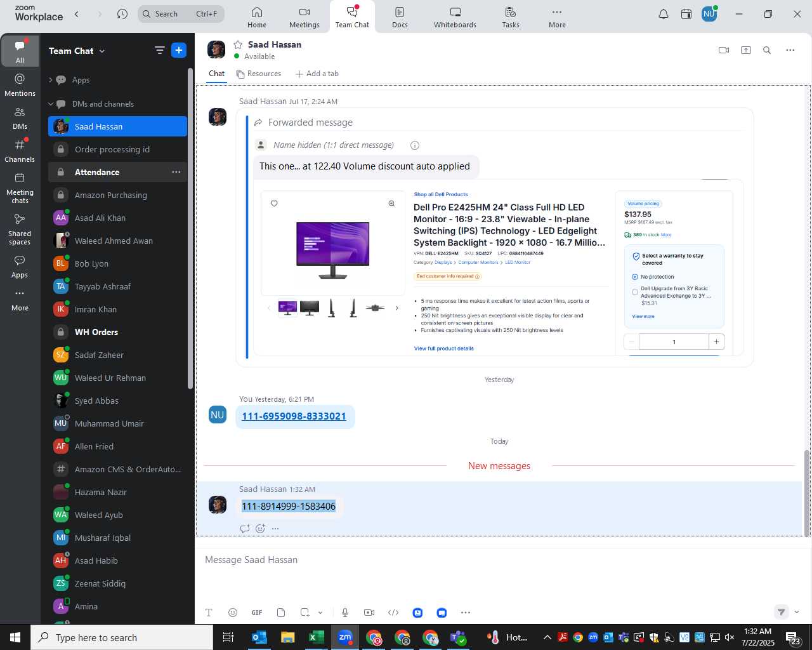The image size is (812, 650).
Task: Open File Explorer from the taskbar
Action: pyautogui.click(x=287, y=637)
